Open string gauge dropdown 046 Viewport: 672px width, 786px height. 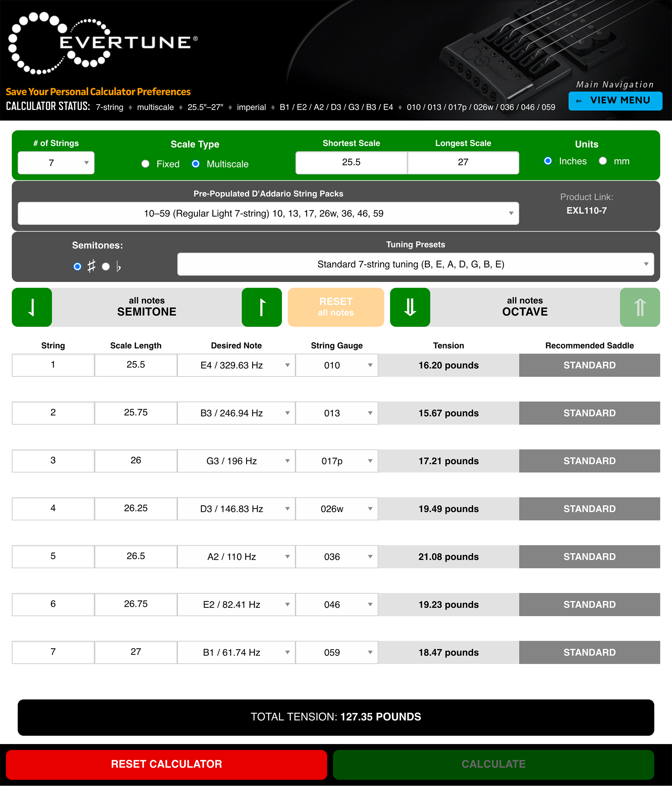(337, 604)
